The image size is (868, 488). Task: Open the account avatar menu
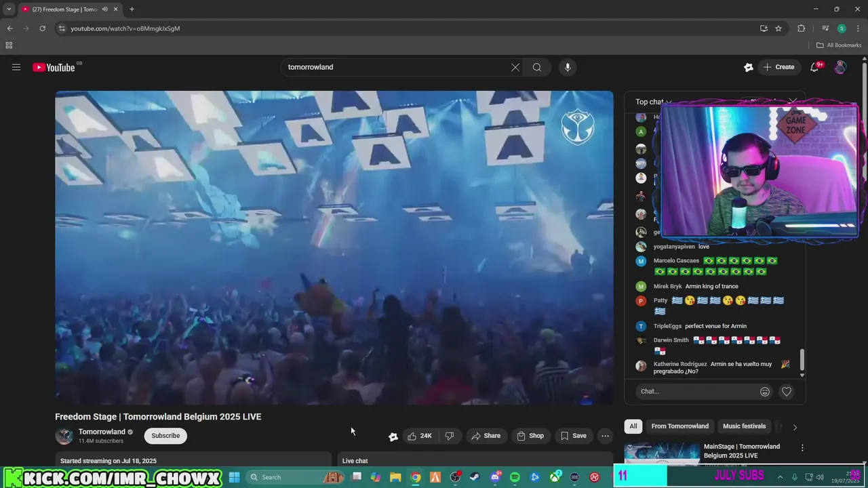[x=840, y=67]
